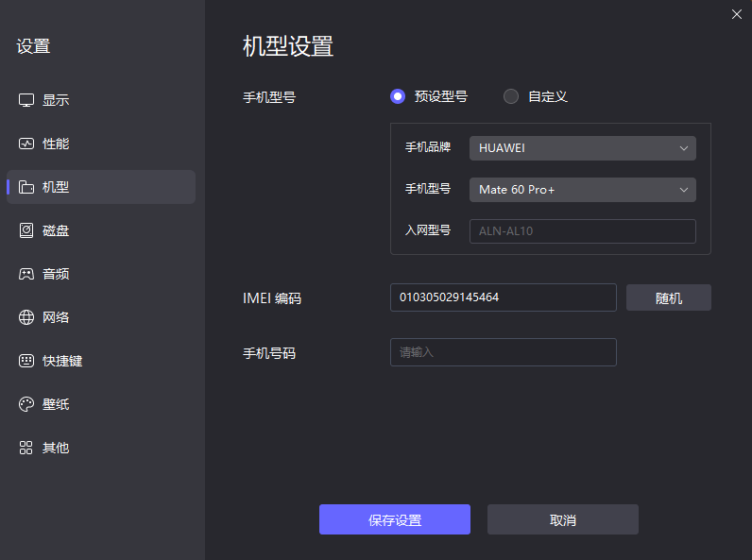Image resolution: width=752 pixels, height=560 pixels.
Task: Click the 手机号码 input field
Action: pyautogui.click(x=504, y=352)
